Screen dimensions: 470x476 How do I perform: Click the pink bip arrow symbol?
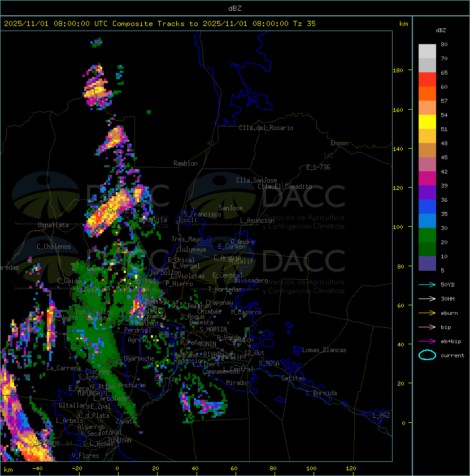(427, 327)
